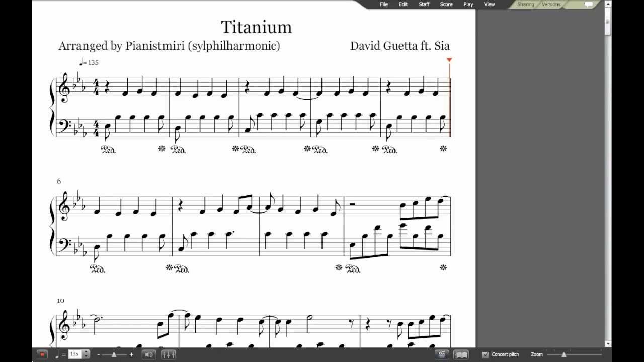Click the pedal release star ending measure 5

[x=443, y=148]
